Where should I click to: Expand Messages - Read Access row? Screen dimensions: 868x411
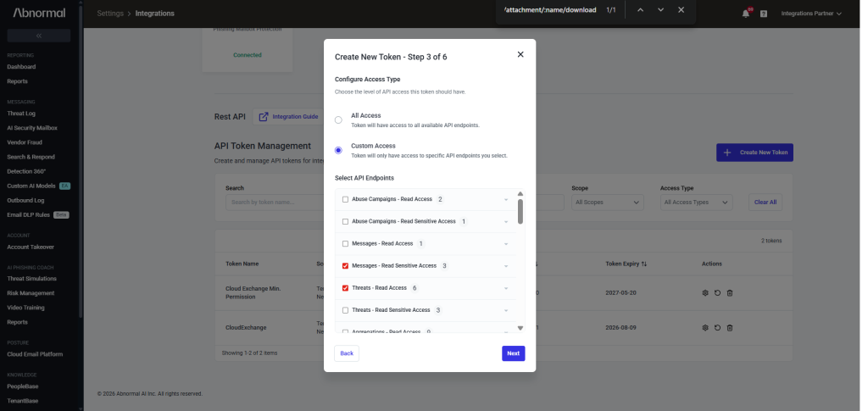click(506, 244)
